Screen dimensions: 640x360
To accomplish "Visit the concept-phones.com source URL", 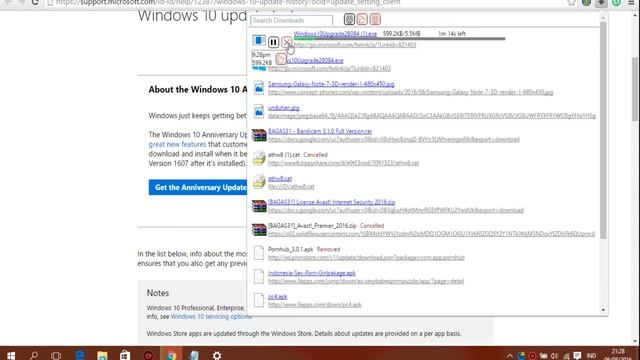I will [x=411, y=92].
